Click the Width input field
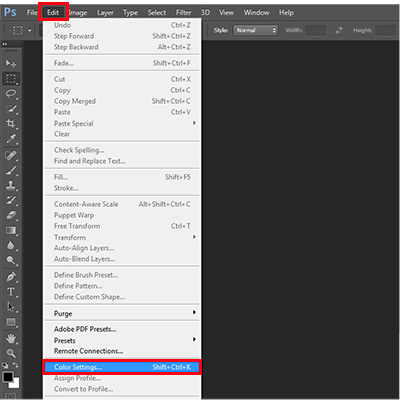The image size is (400, 400). [316, 30]
